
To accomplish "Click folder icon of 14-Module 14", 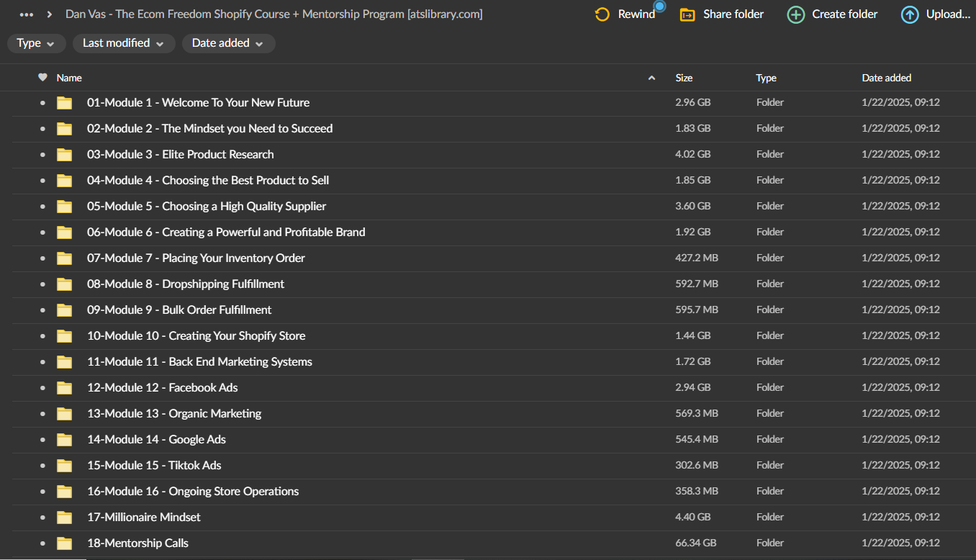I will tap(65, 440).
